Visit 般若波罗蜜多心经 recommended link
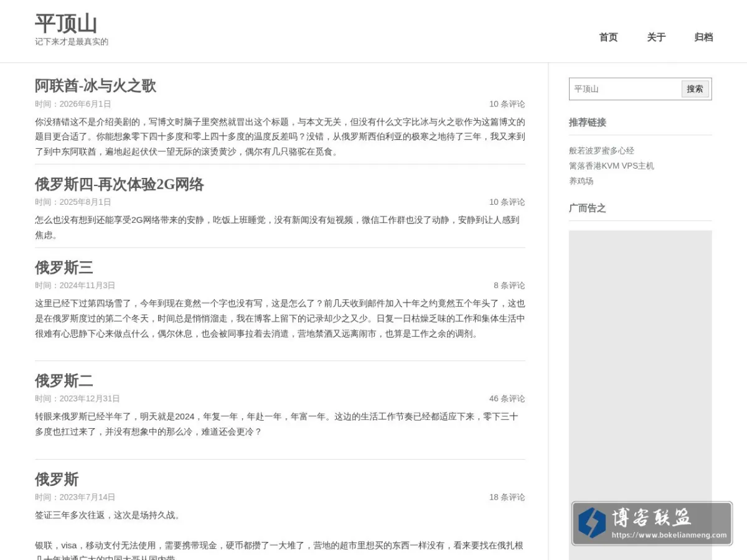The height and width of the screenshot is (560, 747). click(601, 151)
